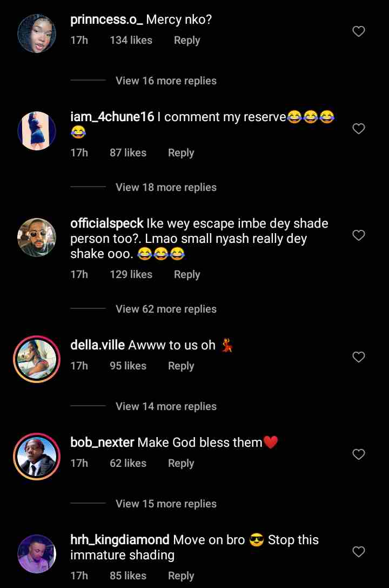Viewport: 389px width, 588px height.
Task: Open iam_4chune16's profile avatar
Action: coord(37,130)
